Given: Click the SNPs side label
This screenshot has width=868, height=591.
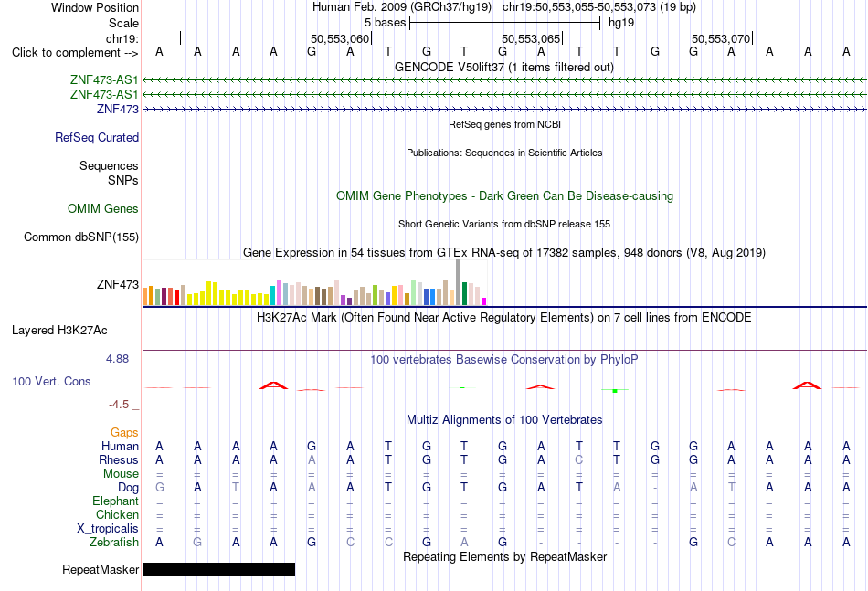Looking at the screenshot, I should click(x=123, y=180).
